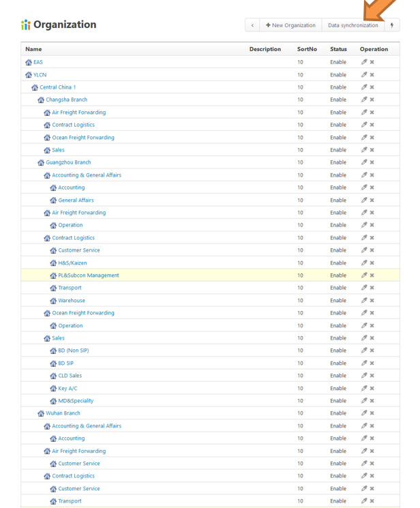Edit the YLCN row
The width and height of the screenshot is (420, 508).
pyautogui.click(x=364, y=74)
